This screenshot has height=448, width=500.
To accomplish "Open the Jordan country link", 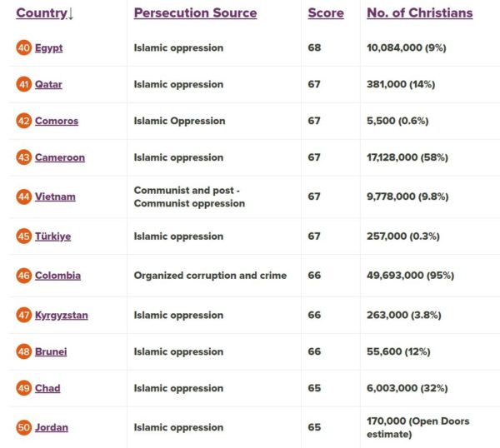I will 52,428.
